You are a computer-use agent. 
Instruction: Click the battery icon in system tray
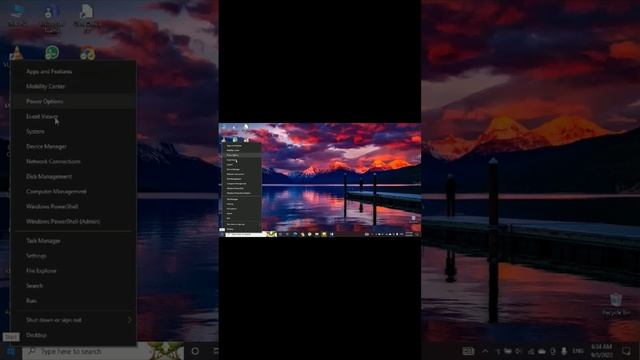(508, 351)
